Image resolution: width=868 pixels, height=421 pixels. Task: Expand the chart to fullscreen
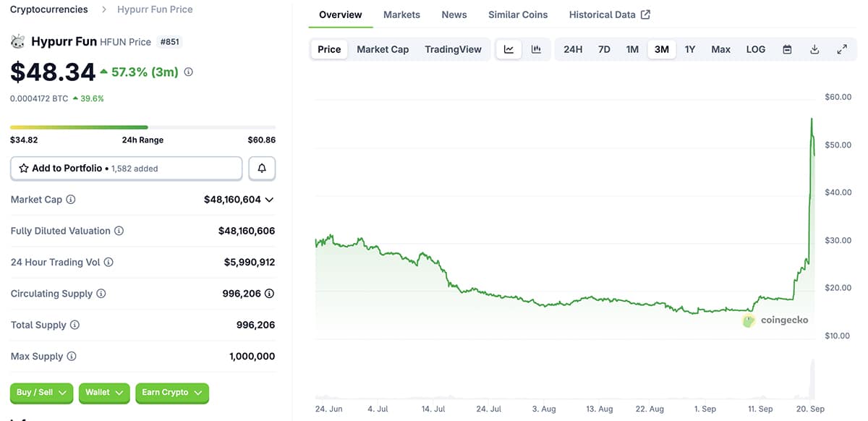[x=842, y=49]
